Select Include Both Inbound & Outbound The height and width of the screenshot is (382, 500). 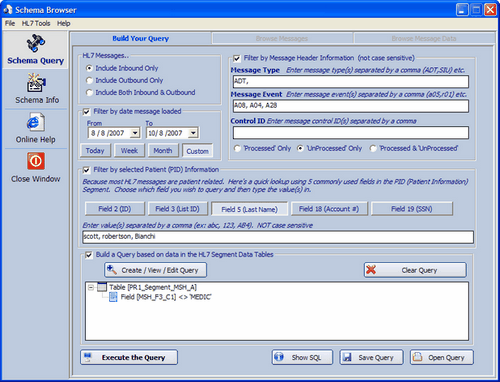pos(89,92)
